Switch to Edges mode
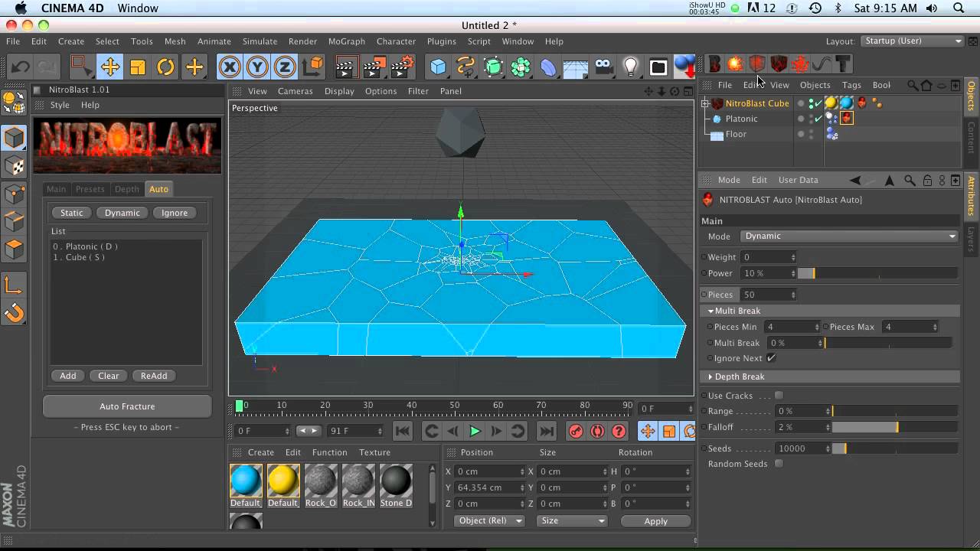This screenshot has height=551, width=980. pyautogui.click(x=15, y=221)
